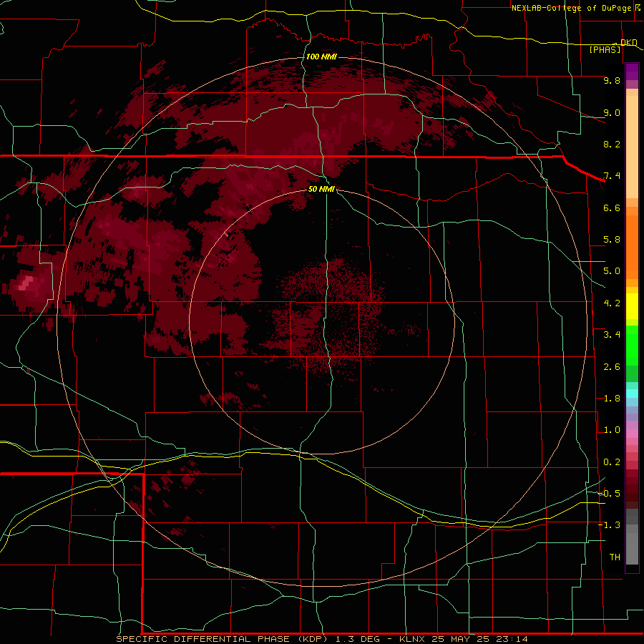Click the 3.4 value on color scale
Screen dimensions: 644x644
pyautogui.click(x=612, y=335)
